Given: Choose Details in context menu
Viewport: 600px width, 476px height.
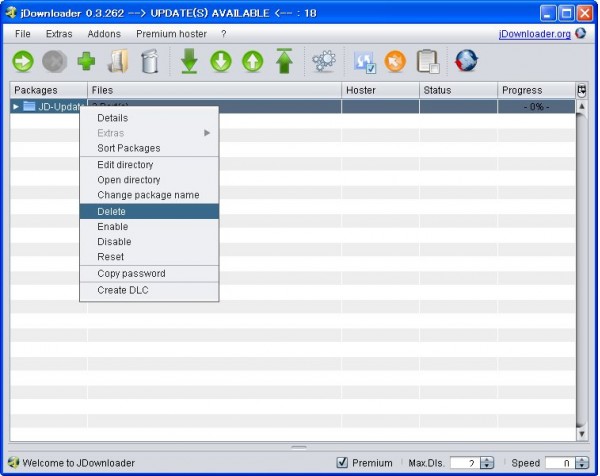Looking at the screenshot, I should (x=149, y=118).
